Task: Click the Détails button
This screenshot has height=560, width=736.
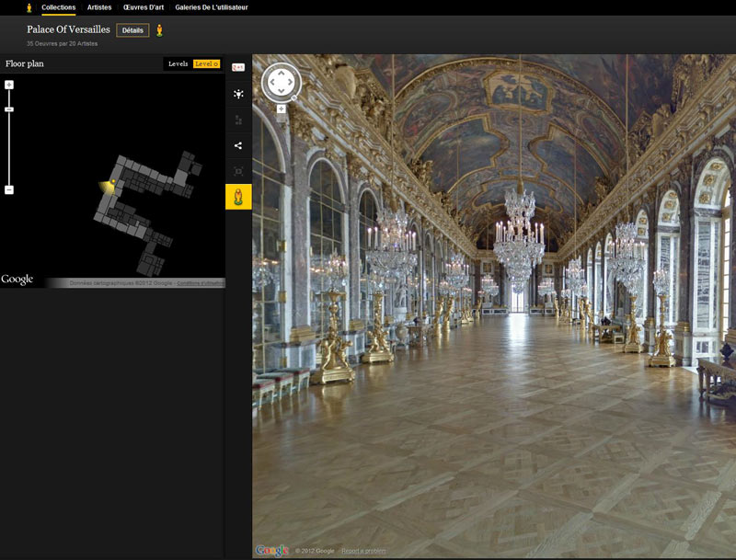Action: coord(132,30)
